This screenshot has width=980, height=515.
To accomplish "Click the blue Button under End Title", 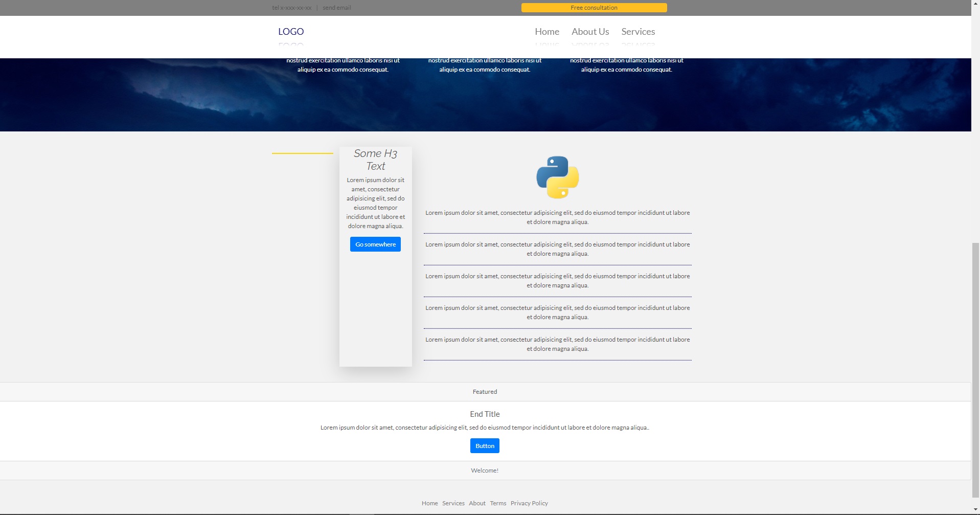I will coord(485,446).
